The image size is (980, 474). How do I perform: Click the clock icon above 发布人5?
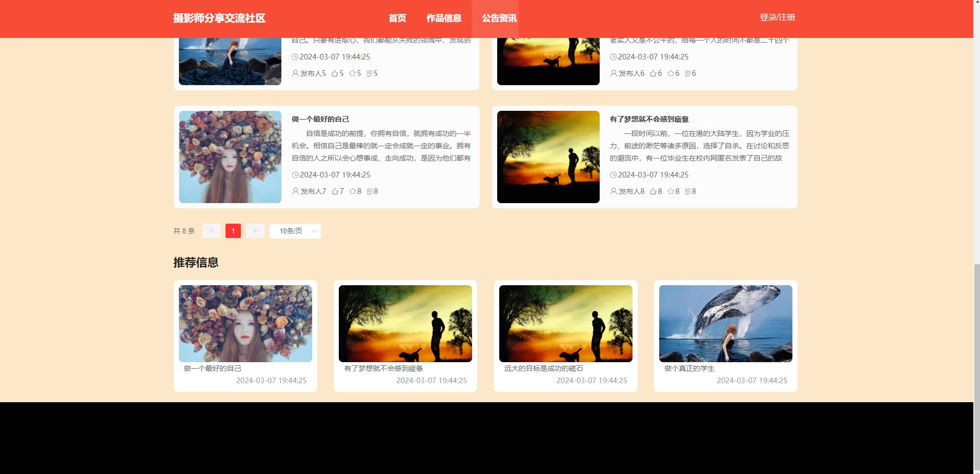pos(295,57)
